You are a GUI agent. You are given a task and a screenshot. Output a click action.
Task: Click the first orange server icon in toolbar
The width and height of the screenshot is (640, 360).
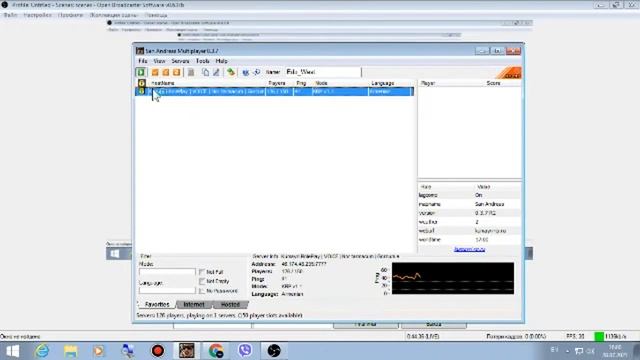point(155,72)
